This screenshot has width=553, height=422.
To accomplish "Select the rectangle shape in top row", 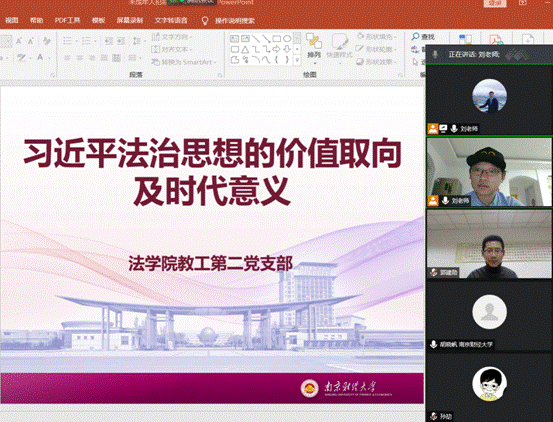I will coord(276,38).
